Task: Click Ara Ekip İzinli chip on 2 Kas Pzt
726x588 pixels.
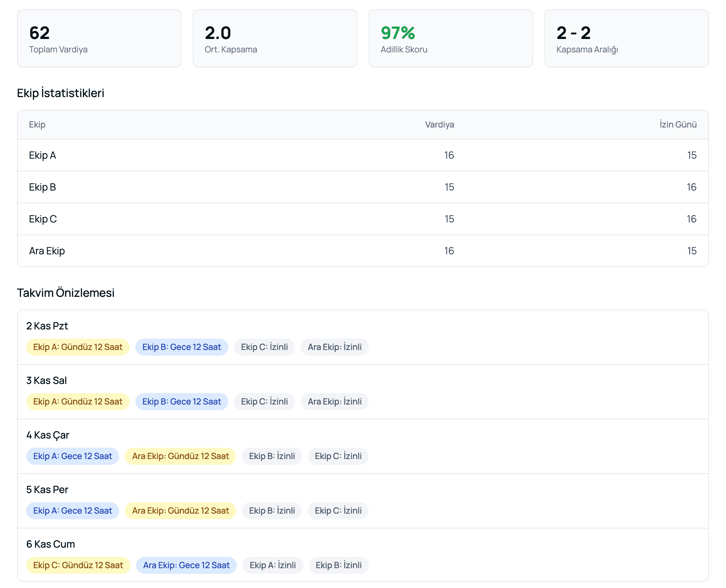Action: pos(335,347)
